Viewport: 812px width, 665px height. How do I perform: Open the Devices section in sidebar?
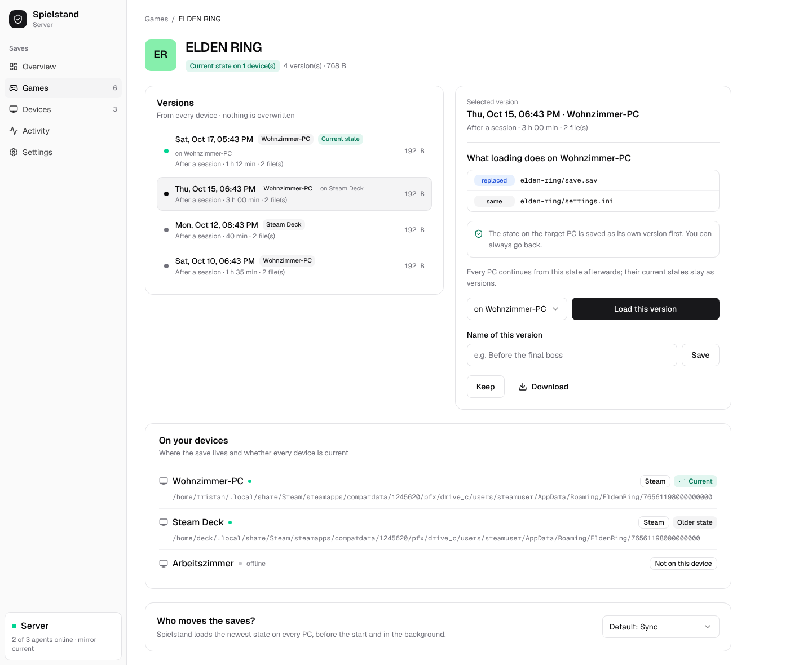63,109
